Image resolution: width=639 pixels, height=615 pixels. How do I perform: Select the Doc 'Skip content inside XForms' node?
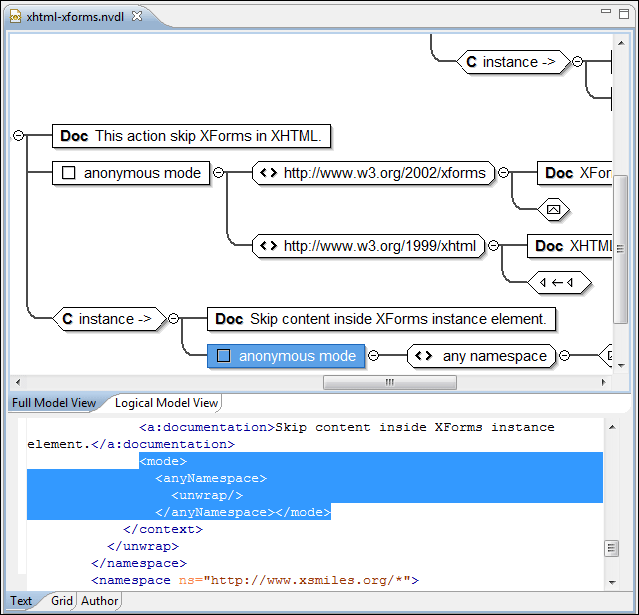[x=381, y=319]
